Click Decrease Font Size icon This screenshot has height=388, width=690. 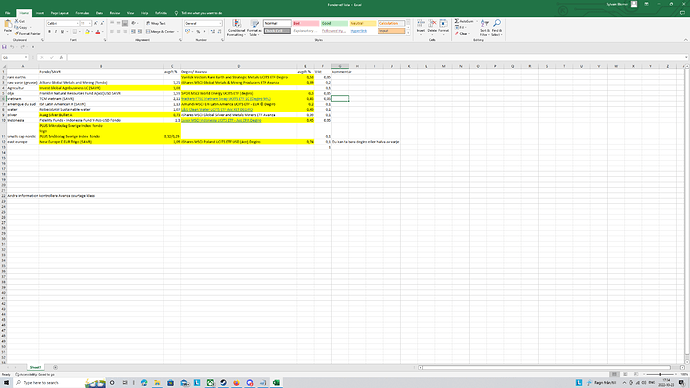102,23
